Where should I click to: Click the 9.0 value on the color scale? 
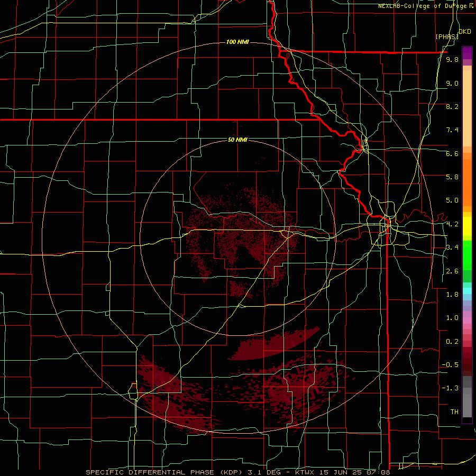(x=452, y=83)
